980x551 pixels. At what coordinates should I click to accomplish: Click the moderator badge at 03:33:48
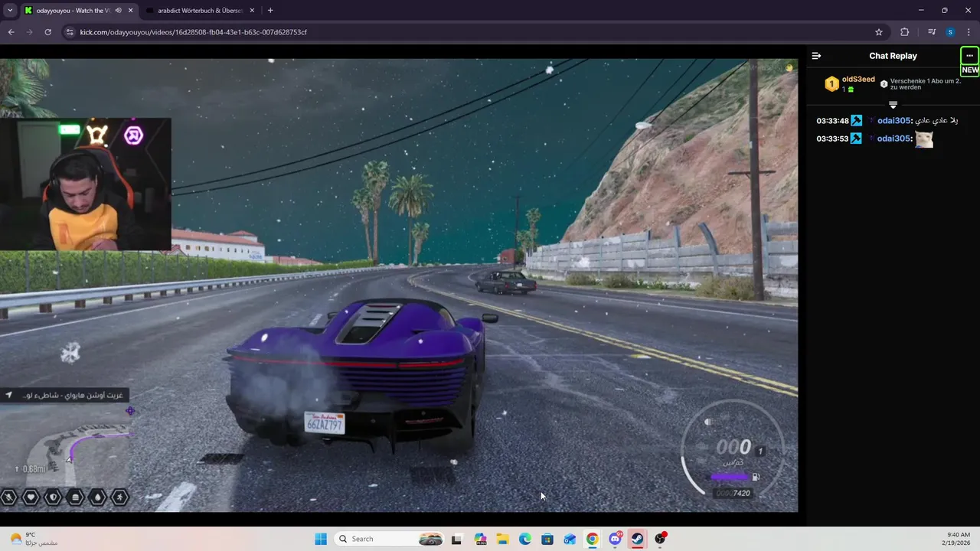[857, 121]
